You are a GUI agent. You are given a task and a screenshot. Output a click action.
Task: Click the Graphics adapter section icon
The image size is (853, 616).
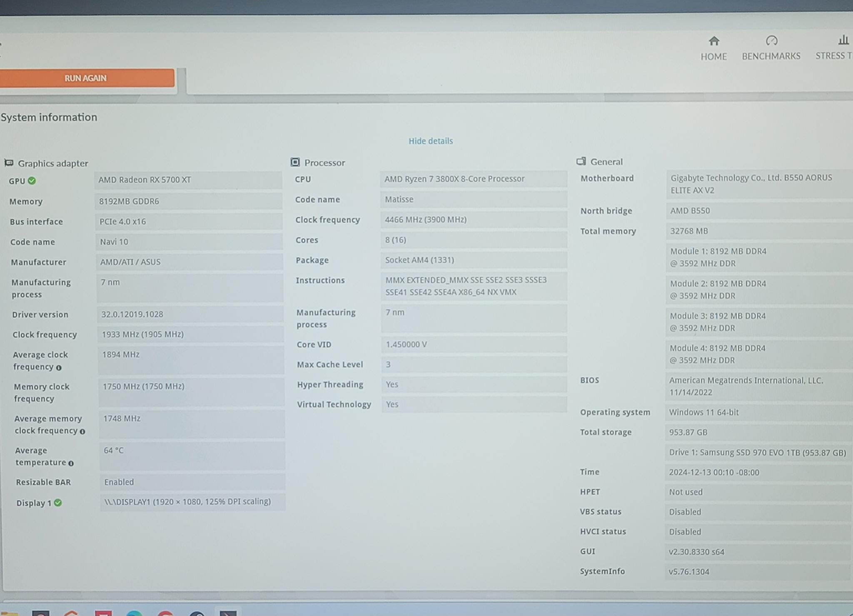click(x=9, y=163)
